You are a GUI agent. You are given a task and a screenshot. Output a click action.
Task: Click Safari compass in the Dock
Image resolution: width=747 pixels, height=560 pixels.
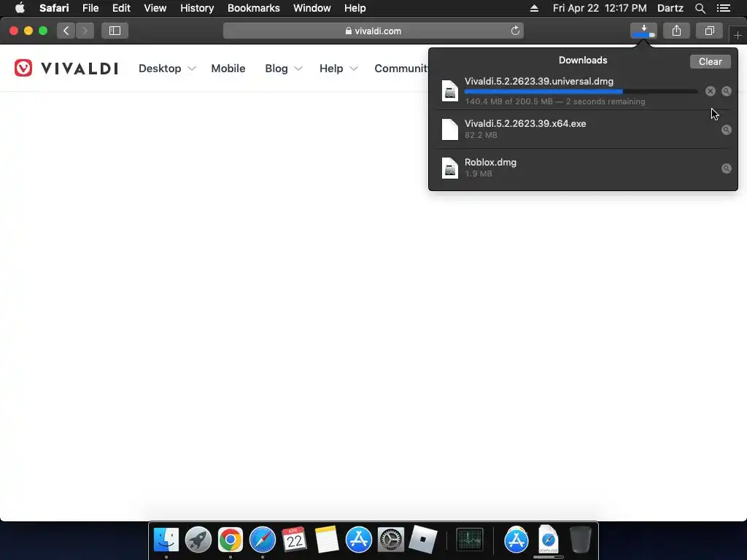click(x=263, y=540)
